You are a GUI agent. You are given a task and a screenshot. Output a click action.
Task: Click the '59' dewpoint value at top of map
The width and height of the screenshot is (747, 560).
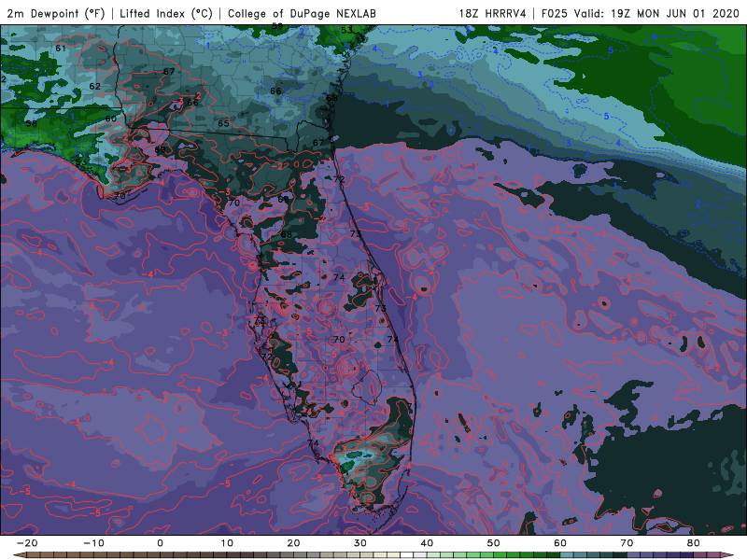click(x=276, y=26)
